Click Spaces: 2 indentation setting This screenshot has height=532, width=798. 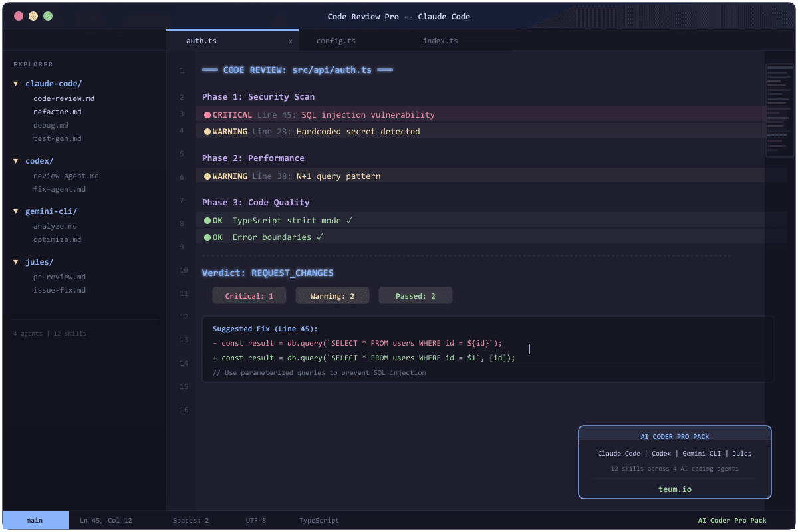tap(191, 520)
